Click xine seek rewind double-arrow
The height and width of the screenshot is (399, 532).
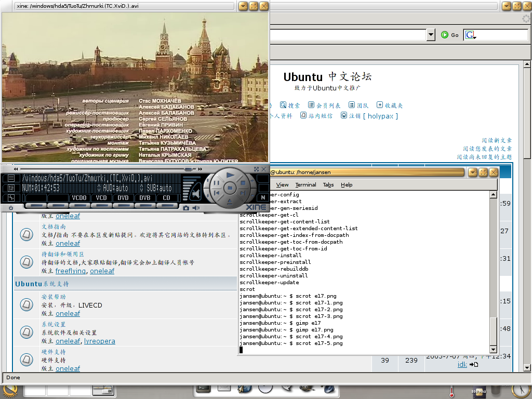(16, 169)
